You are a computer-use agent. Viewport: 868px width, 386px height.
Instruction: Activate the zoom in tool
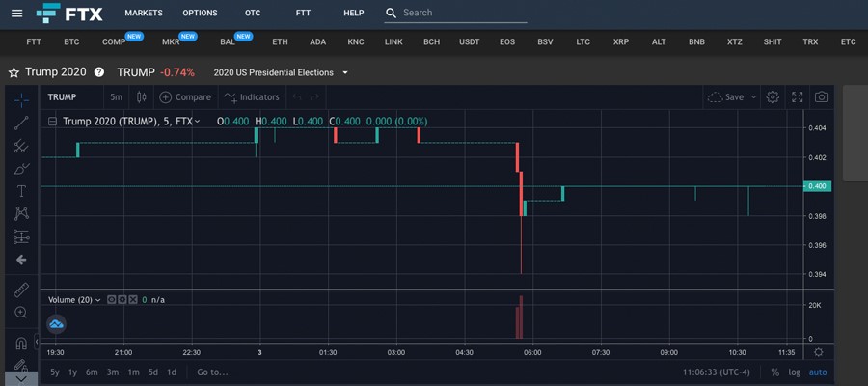click(x=21, y=313)
